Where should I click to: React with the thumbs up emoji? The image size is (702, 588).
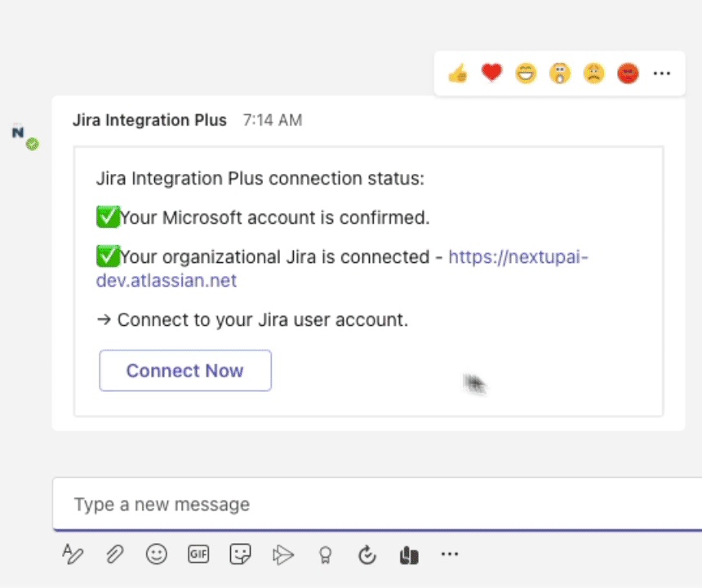point(458,73)
